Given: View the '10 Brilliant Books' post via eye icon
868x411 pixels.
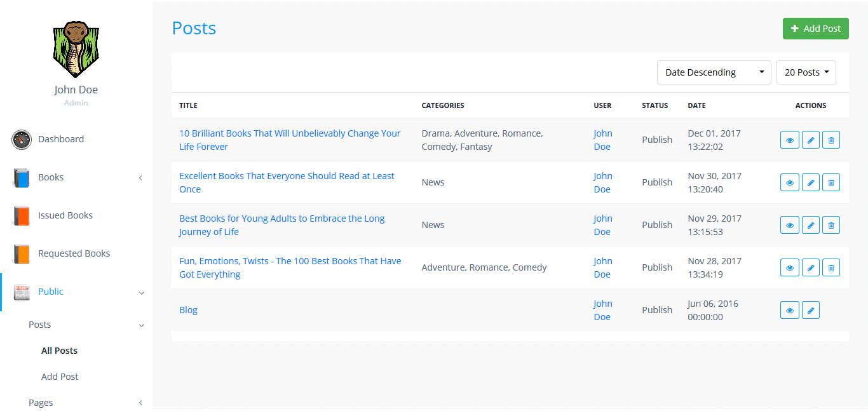Looking at the screenshot, I should (x=789, y=140).
